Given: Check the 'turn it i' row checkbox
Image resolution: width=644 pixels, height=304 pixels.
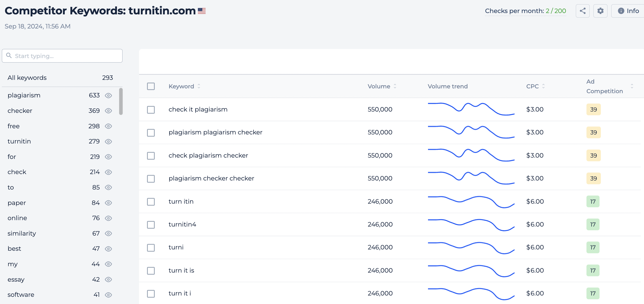Looking at the screenshot, I should point(151,294).
